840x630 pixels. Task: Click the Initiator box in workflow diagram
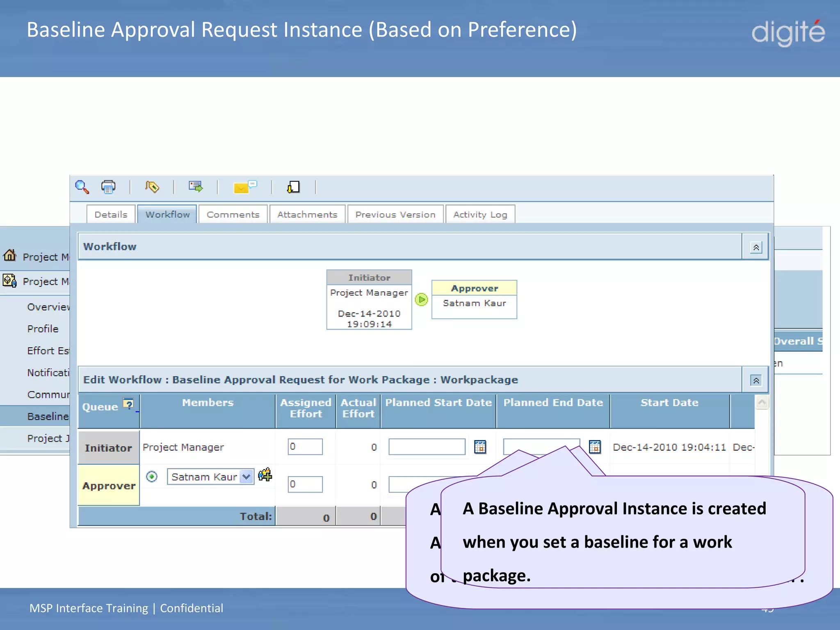(x=369, y=299)
